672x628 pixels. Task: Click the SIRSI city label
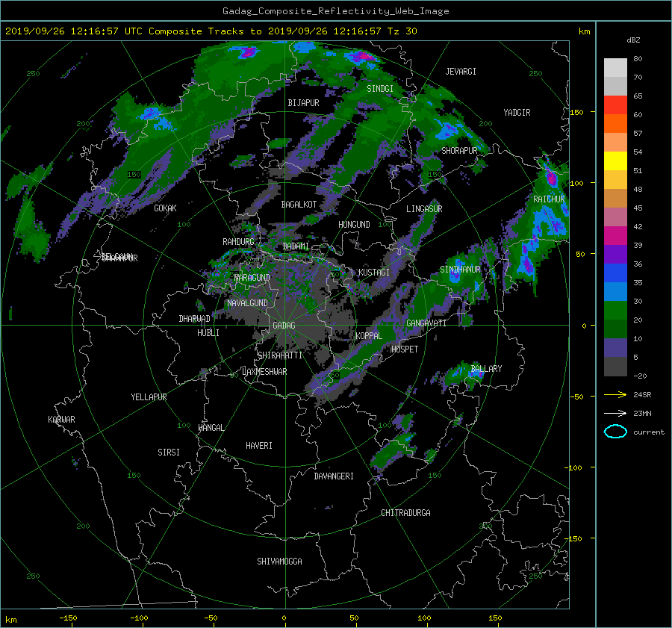(169, 453)
